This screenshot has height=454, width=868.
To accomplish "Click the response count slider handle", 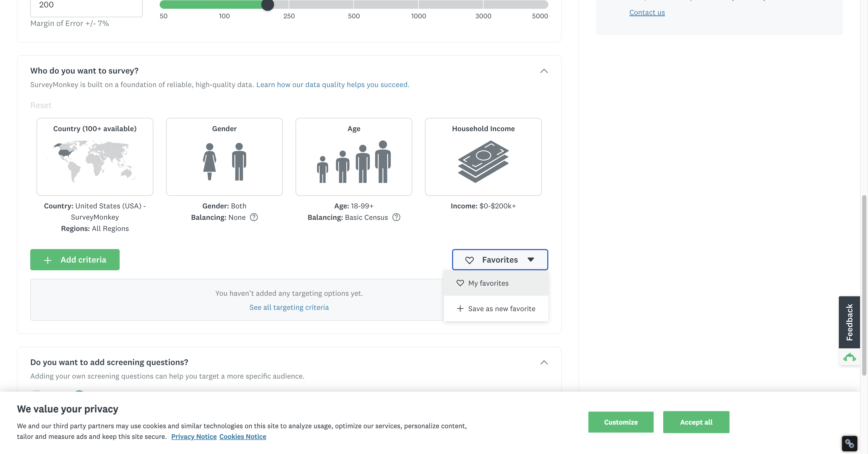I will pos(268,5).
